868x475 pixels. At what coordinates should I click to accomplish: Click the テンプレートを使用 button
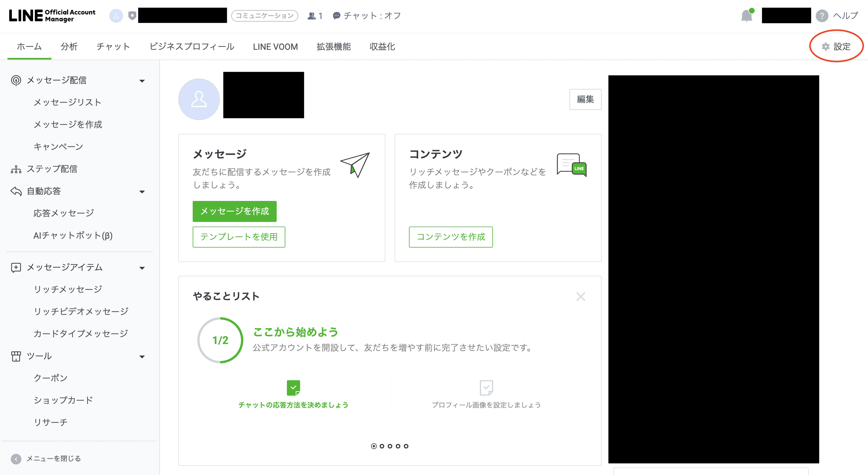(239, 237)
